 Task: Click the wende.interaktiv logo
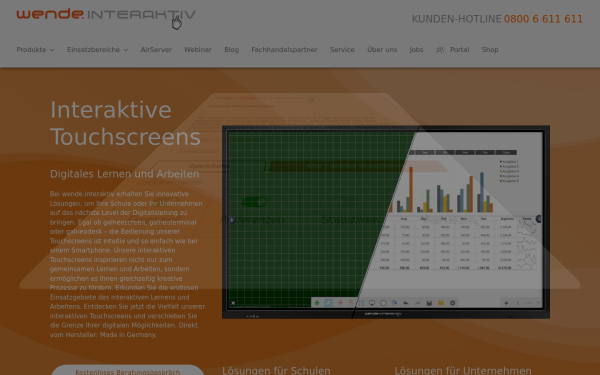tap(106, 14)
